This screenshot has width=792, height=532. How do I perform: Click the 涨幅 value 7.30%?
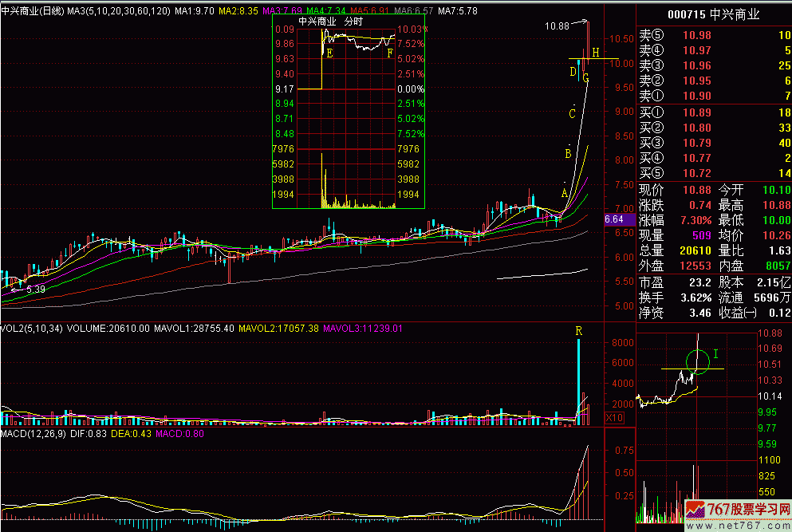tap(696, 220)
